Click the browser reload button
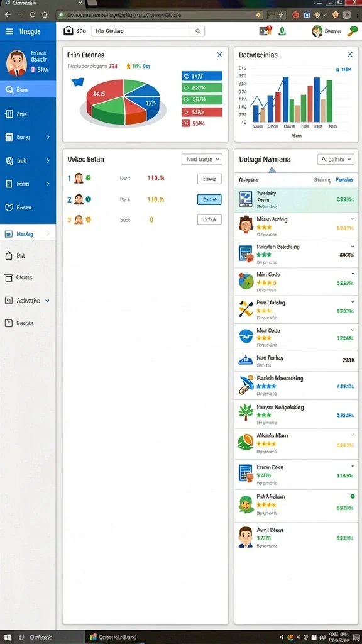Viewport: 362px width, 644px height. pyautogui.click(x=33, y=15)
